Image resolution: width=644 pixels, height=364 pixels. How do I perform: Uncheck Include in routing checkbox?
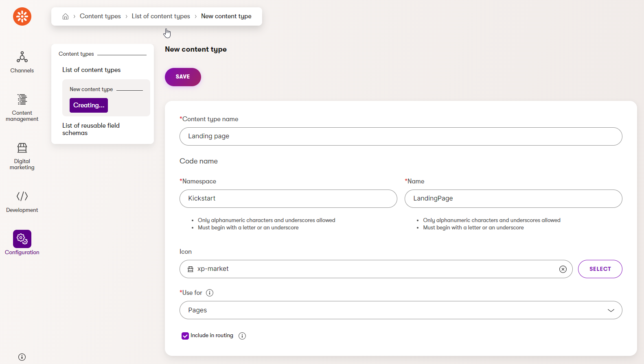(185, 336)
